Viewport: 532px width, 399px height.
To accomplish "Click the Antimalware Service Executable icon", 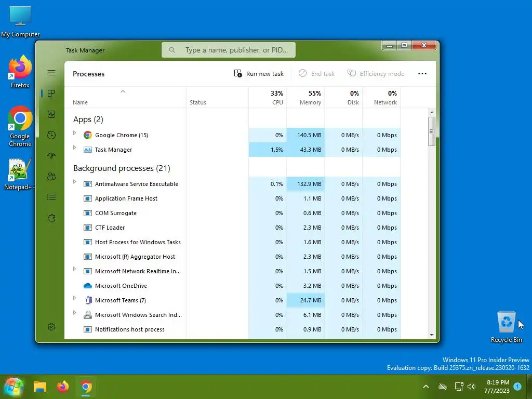I will tap(87, 184).
